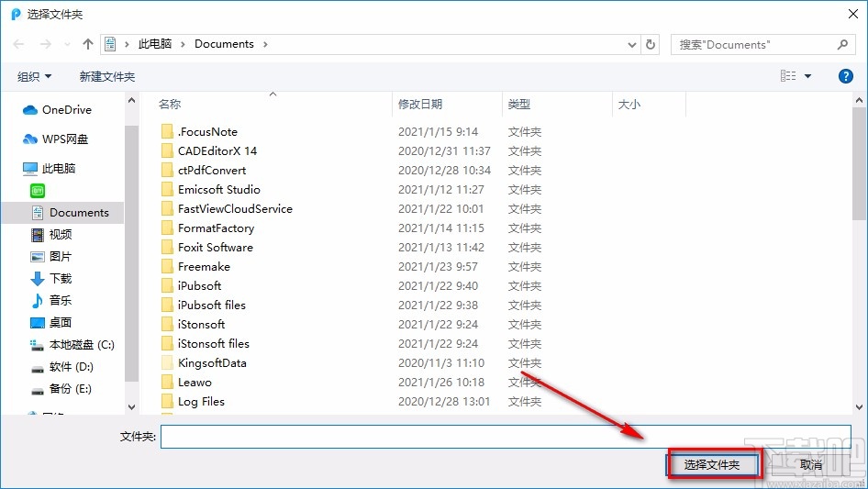Screen dimensions: 868x489
Task: Select 软件 (D:) drive
Action: (x=62, y=367)
